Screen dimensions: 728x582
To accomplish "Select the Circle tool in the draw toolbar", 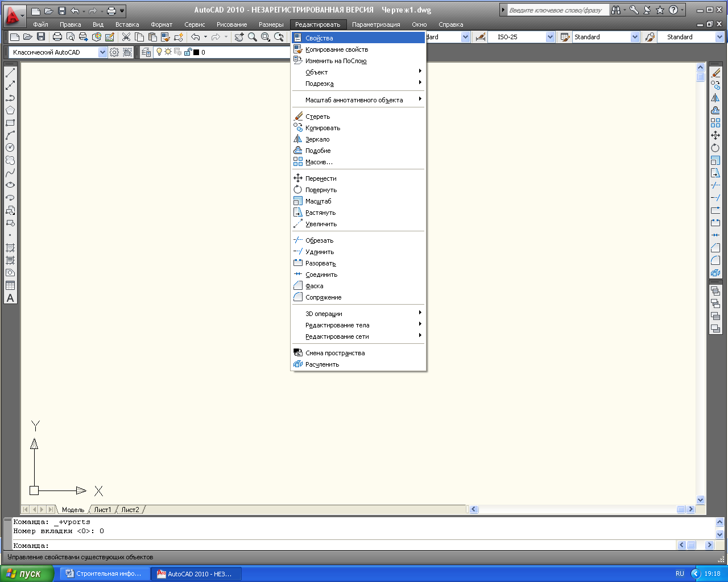I will (x=10, y=148).
